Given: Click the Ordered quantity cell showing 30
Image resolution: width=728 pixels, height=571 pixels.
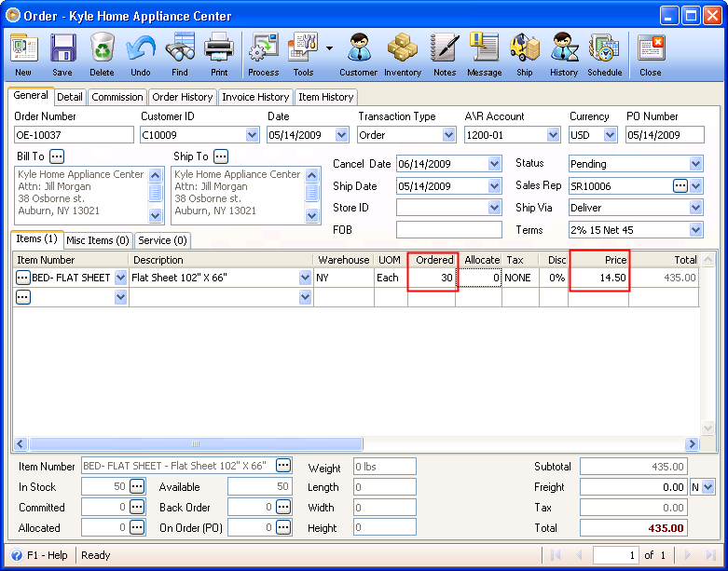Looking at the screenshot, I should tap(432, 278).
